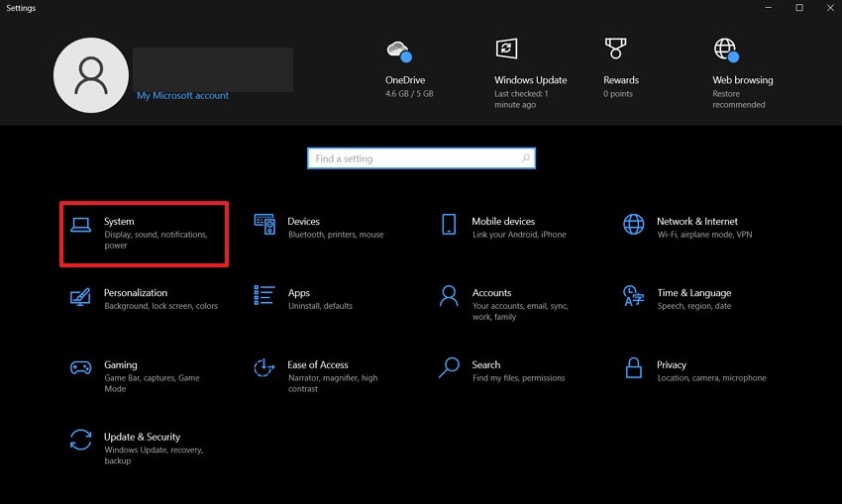Click 'Last checked: 1 minute ago' text

521,99
